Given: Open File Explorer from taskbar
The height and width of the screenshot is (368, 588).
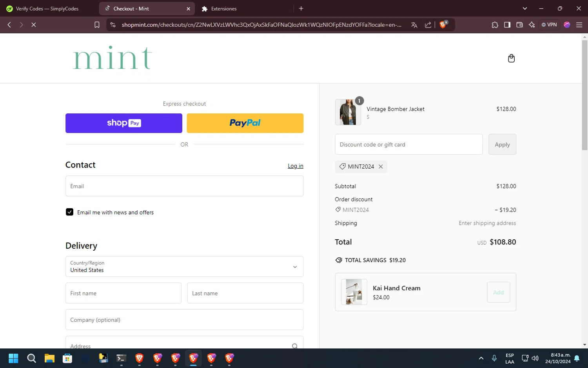Looking at the screenshot, I should (x=49, y=358).
